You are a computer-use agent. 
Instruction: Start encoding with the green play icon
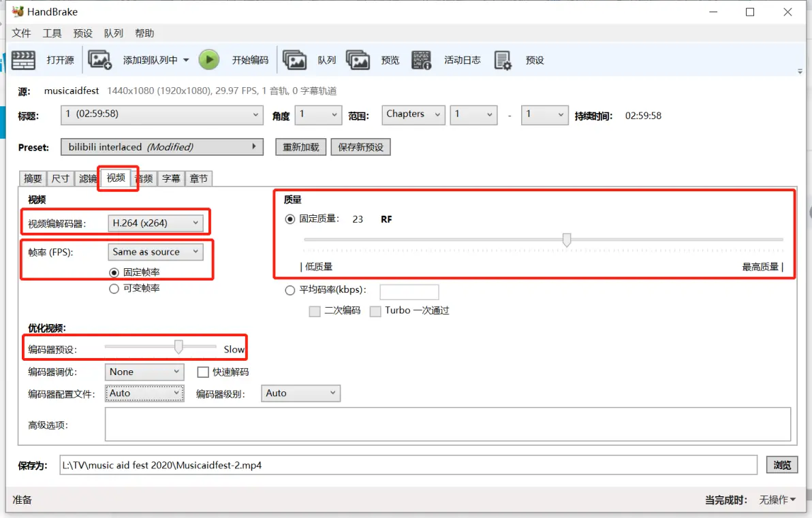[209, 60]
